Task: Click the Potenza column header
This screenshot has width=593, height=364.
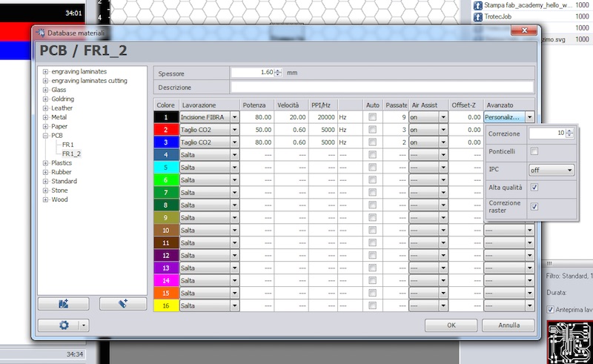Action: click(257, 105)
